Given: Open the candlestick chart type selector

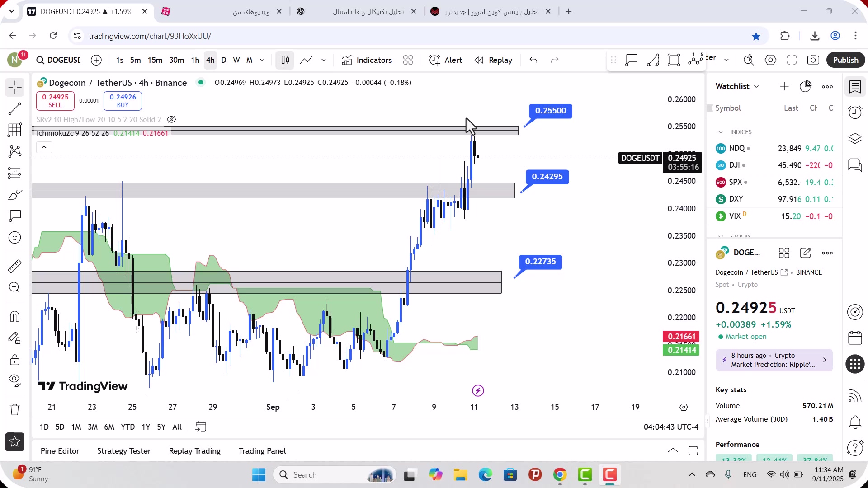Looking at the screenshot, I should (x=285, y=60).
